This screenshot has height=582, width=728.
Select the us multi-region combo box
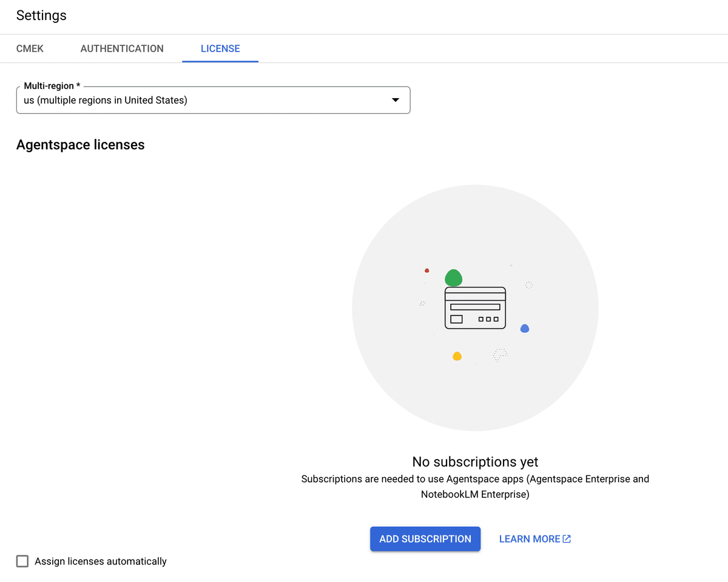[x=206, y=100]
